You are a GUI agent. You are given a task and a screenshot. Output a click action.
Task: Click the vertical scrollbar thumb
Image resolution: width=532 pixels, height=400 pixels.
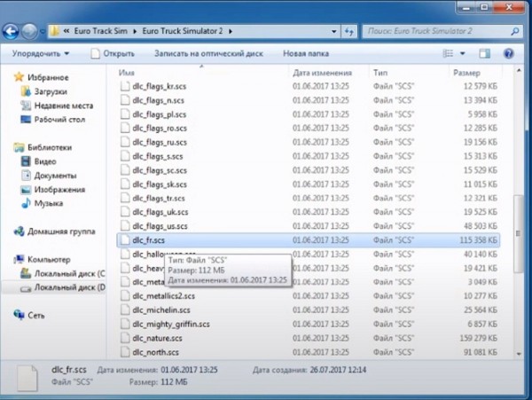(x=518, y=233)
